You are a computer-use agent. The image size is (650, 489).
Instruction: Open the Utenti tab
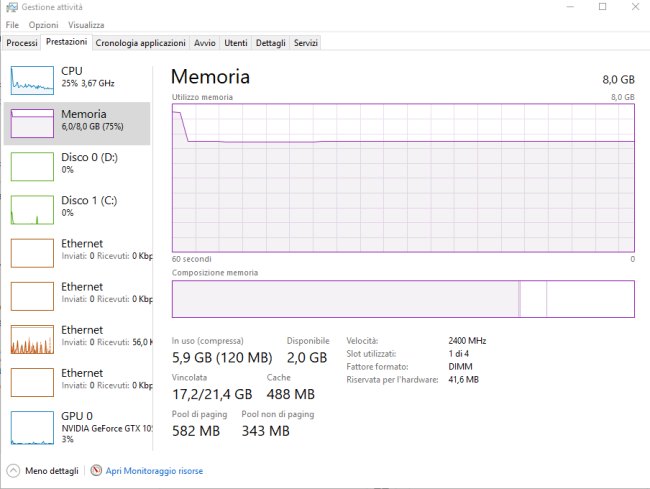coord(235,43)
